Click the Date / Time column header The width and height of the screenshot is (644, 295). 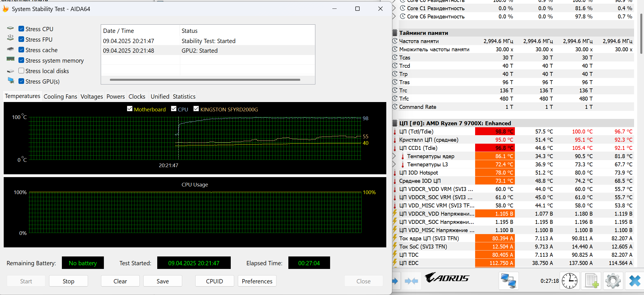(140, 31)
